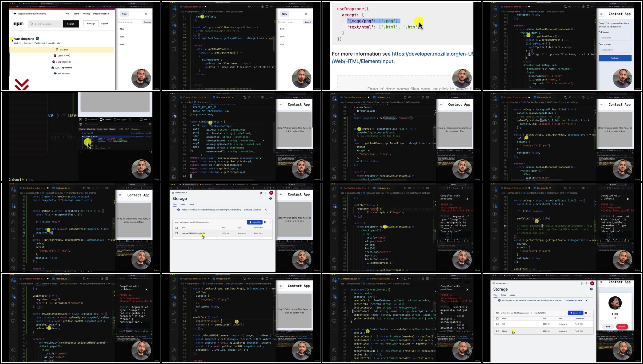Open the Code Beta tab on the npm page
The width and height of the screenshot is (643, 364).
[62, 56]
